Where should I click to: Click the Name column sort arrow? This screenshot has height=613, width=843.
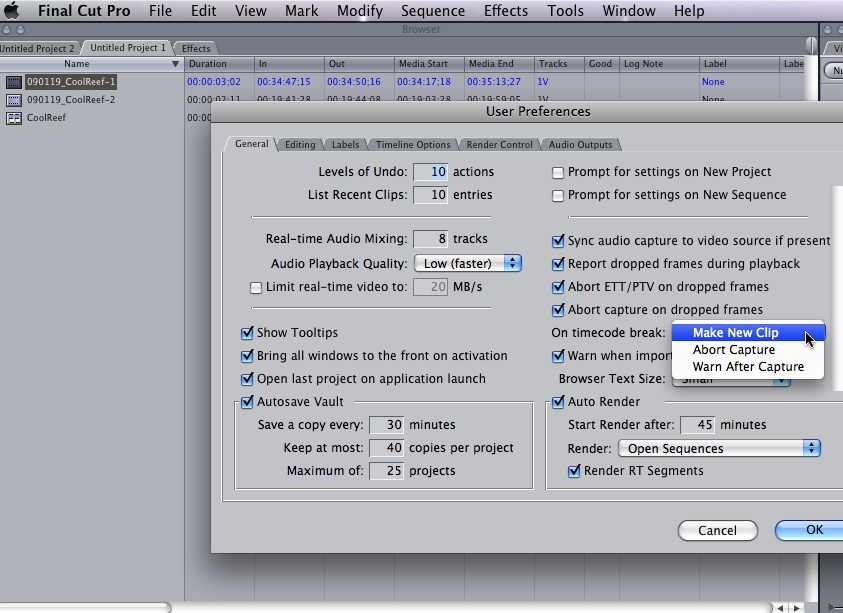click(x=175, y=64)
